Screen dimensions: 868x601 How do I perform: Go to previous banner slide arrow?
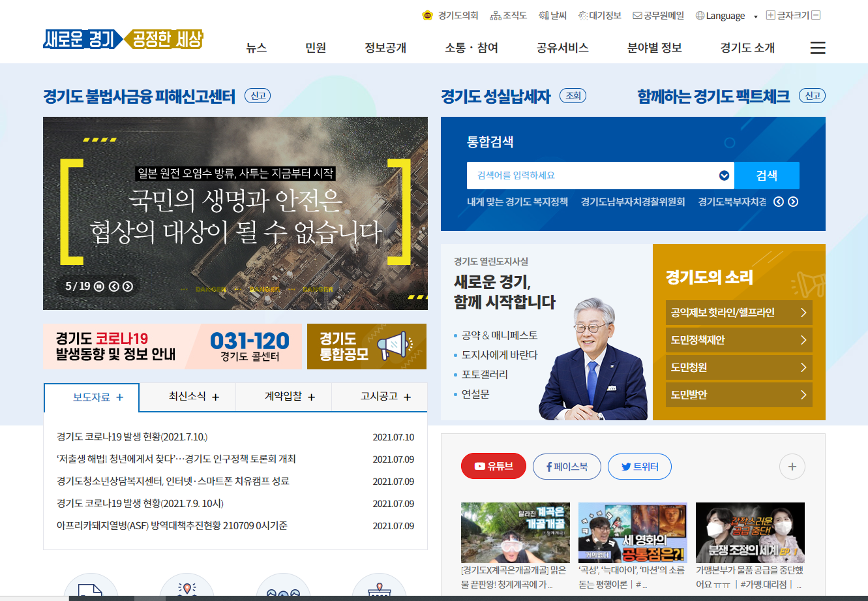pos(114,286)
